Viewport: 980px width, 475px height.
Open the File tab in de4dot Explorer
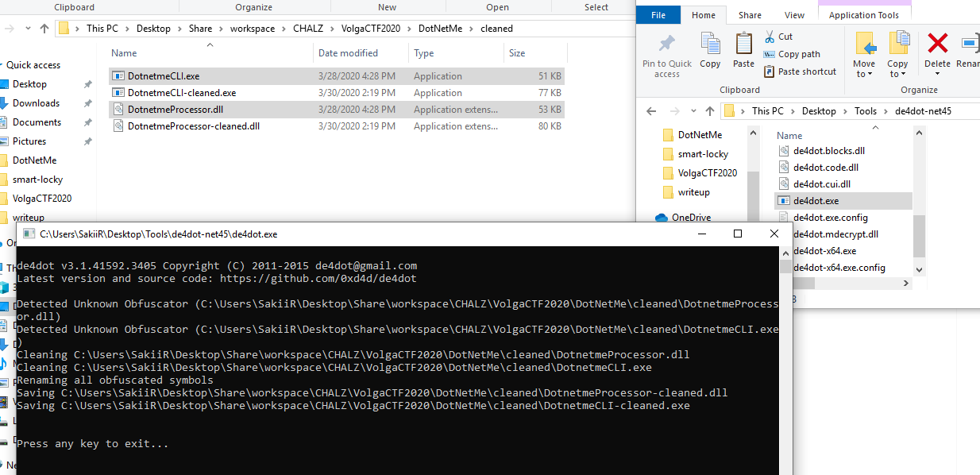click(658, 15)
